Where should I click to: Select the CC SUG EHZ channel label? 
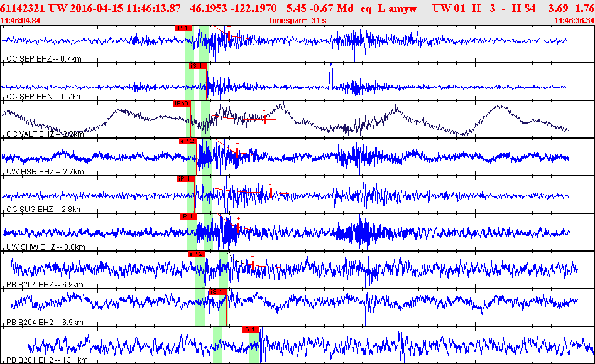click(45, 210)
